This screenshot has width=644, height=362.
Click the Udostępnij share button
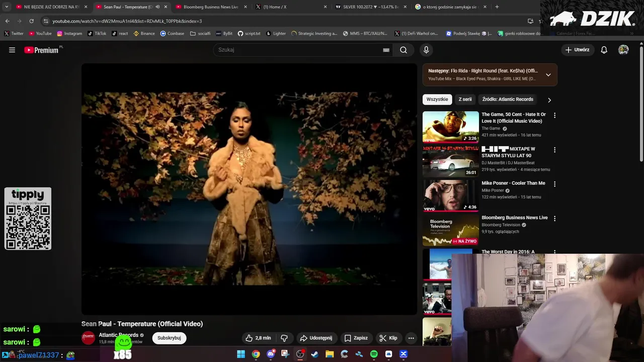point(316,338)
